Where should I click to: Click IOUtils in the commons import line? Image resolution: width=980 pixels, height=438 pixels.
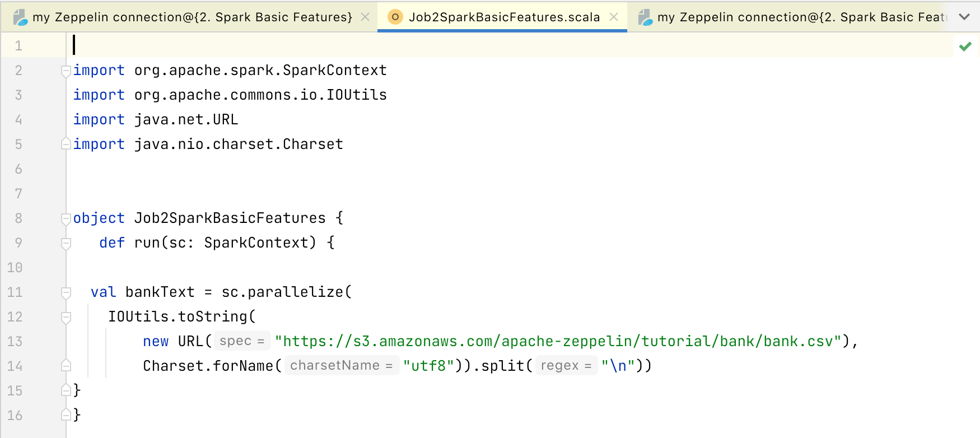357,95
